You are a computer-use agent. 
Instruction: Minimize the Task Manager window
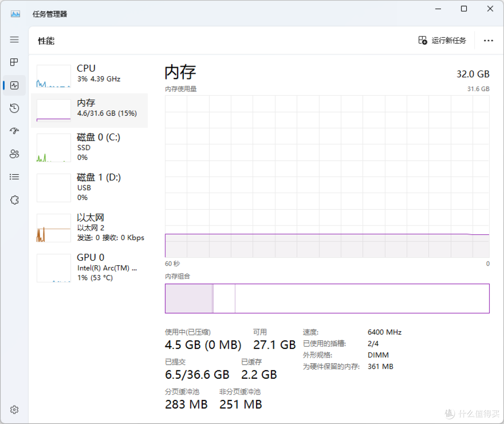pyautogui.click(x=438, y=9)
